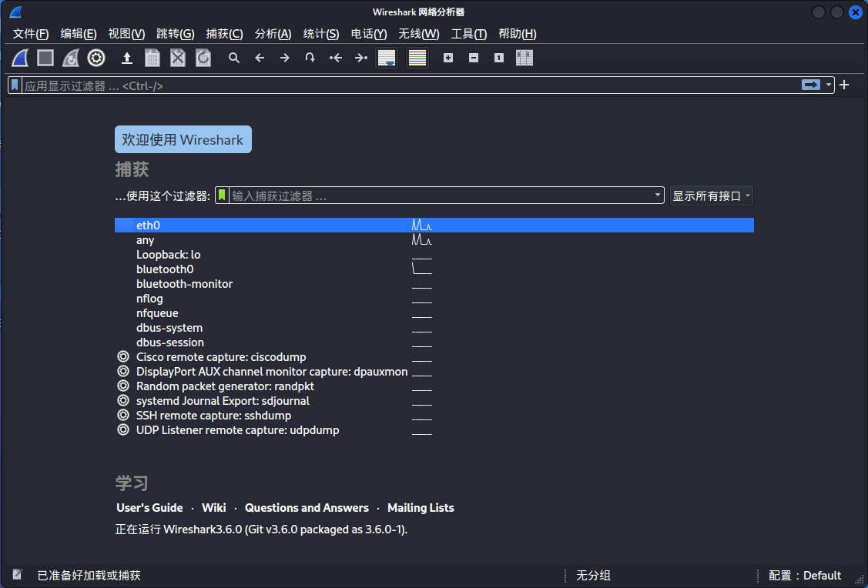
Task: Open display filter history dropdown arrow
Action: (828, 85)
